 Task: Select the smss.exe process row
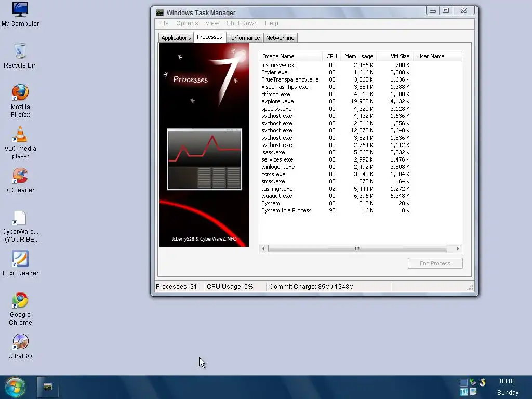tap(361, 181)
